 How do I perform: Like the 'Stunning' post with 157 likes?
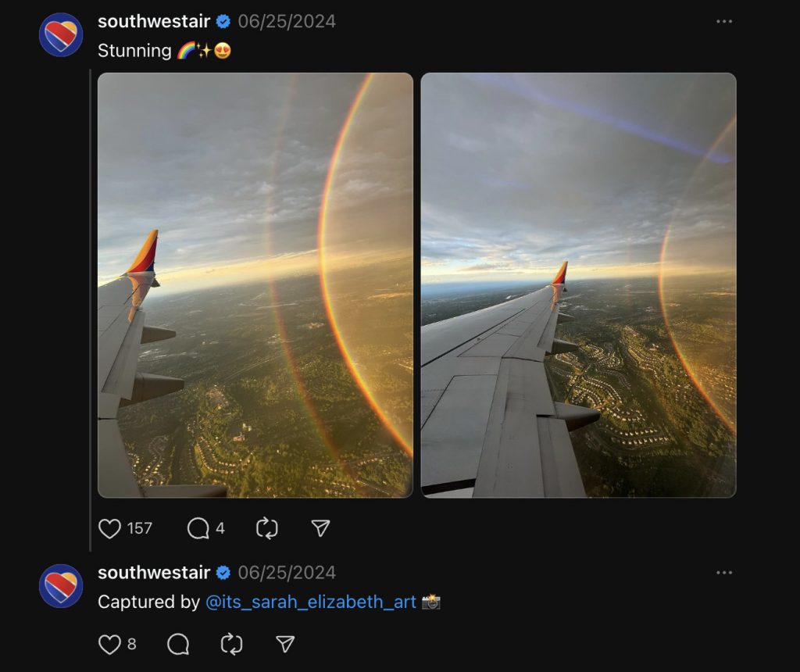110,529
